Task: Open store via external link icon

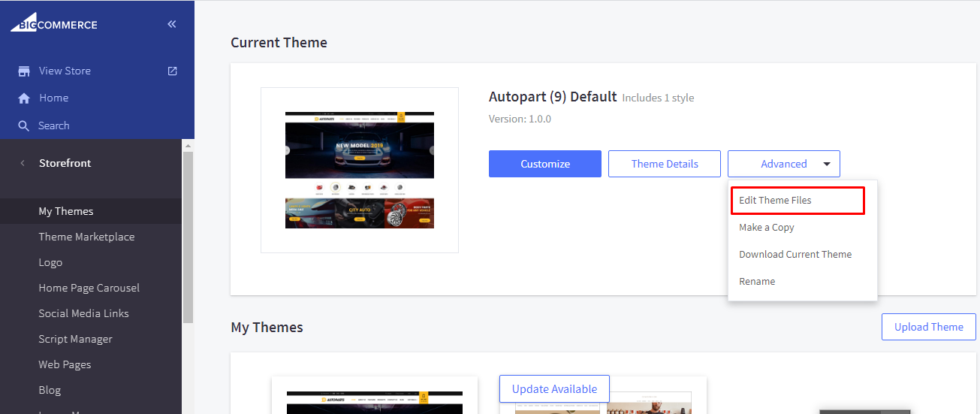Action: pyautogui.click(x=172, y=71)
